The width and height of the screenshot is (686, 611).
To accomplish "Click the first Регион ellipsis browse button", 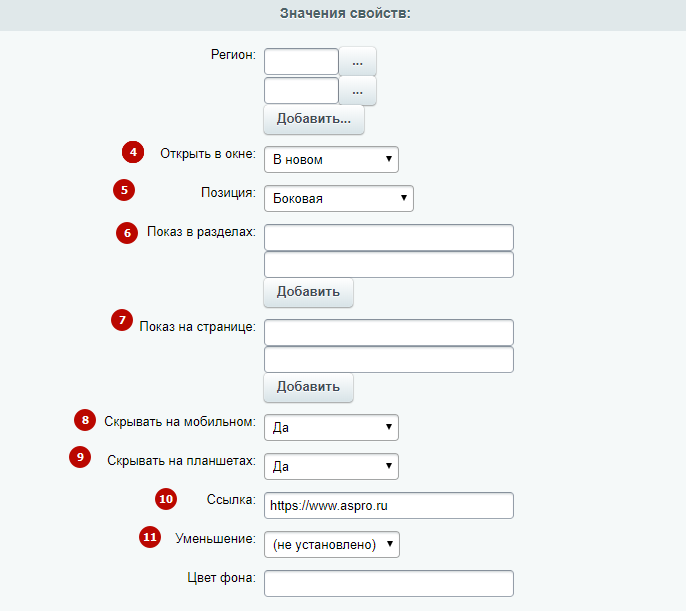I will (x=357, y=62).
